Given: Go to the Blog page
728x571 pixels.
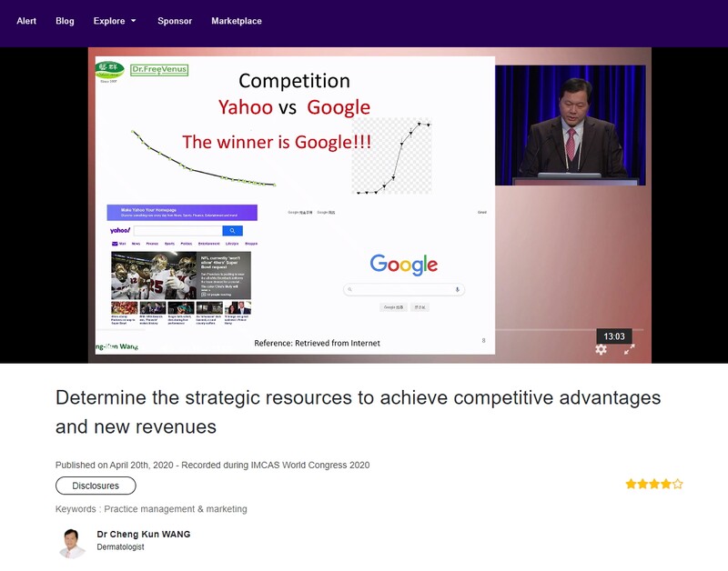Looking at the screenshot, I should click(x=65, y=21).
